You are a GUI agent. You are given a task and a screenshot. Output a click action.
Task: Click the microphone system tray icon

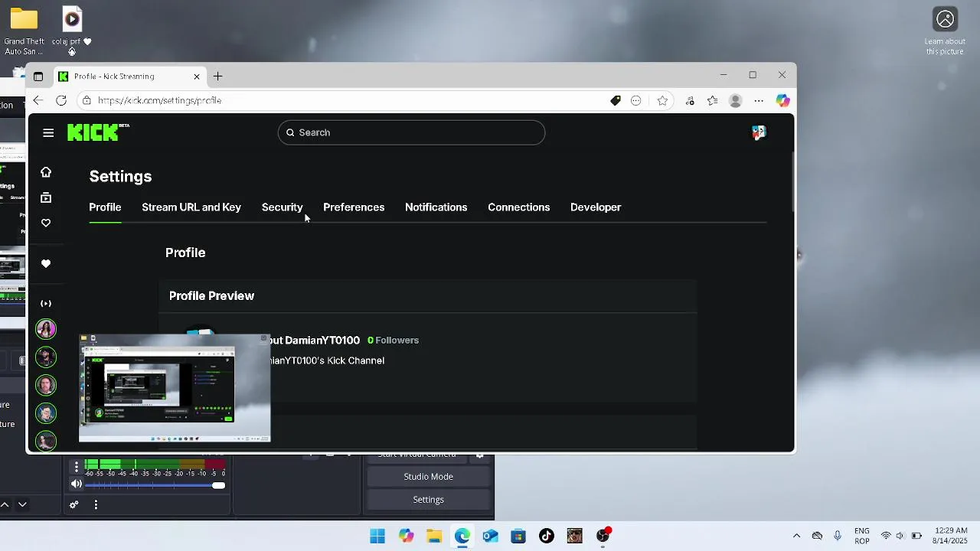[838, 536]
